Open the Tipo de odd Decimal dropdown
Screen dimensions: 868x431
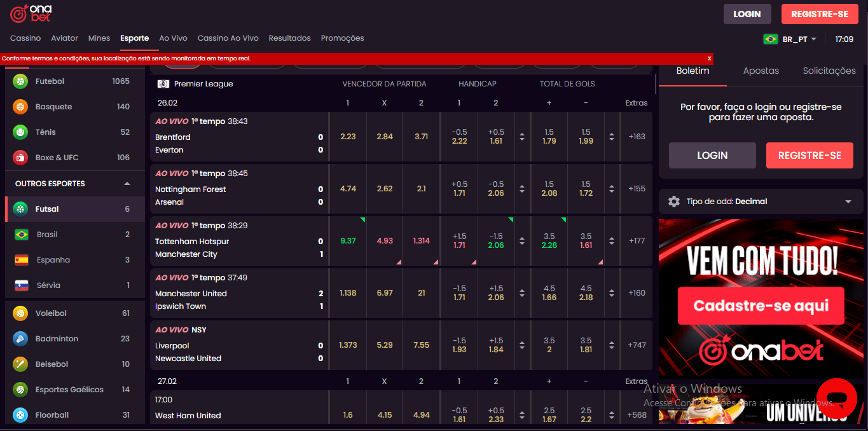click(761, 202)
